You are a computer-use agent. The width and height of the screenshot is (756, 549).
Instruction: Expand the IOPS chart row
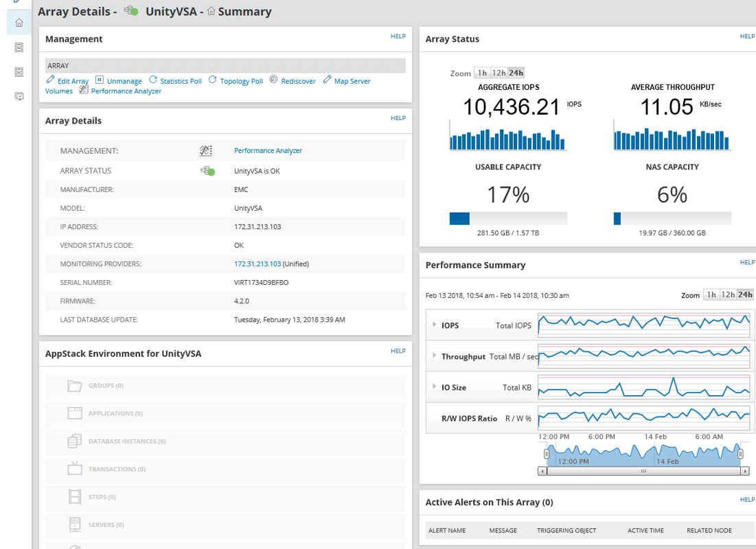434,325
